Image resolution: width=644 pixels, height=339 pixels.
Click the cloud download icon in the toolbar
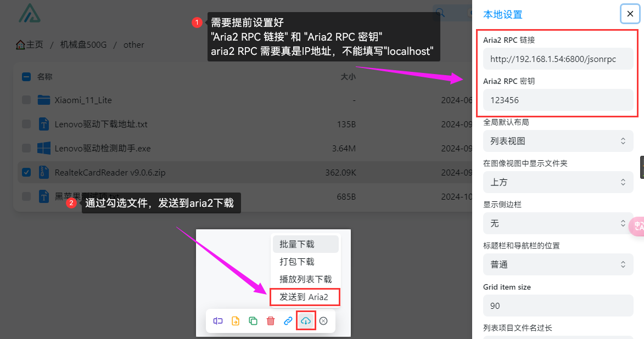(306, 321)
